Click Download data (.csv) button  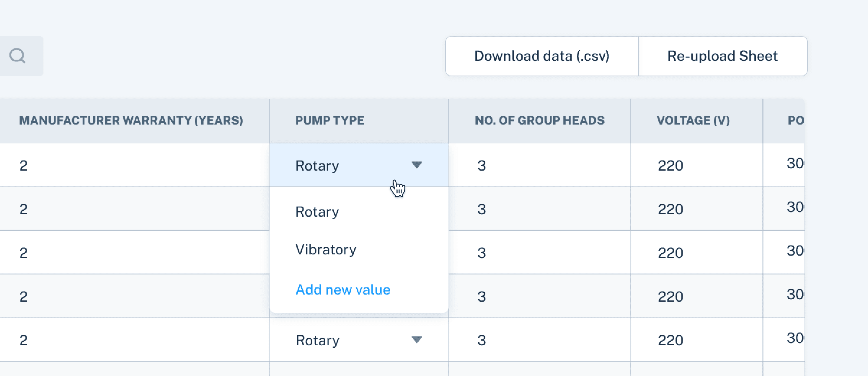pos(541,56)
